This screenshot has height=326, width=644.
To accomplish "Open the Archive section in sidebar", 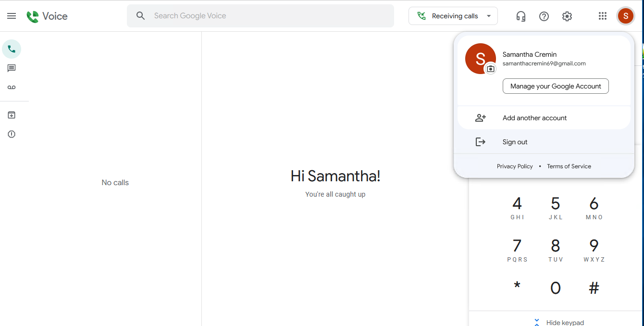I will click(x=12, y=115).
